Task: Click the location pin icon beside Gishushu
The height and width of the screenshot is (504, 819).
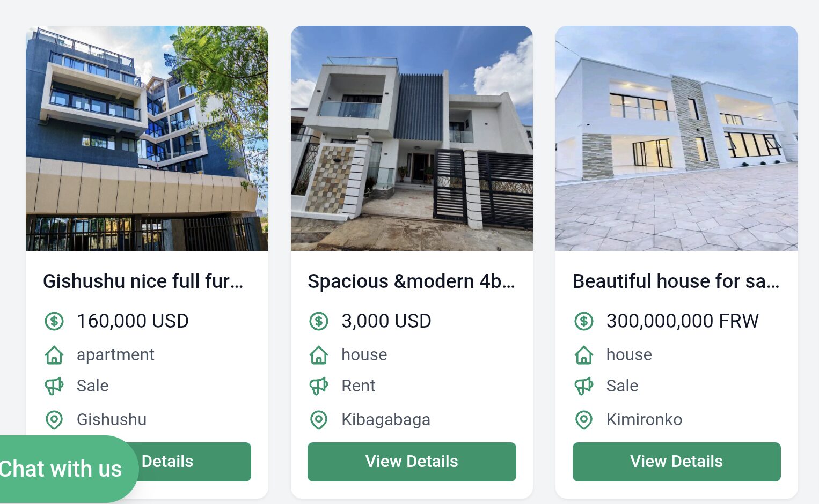Action: 54,420
